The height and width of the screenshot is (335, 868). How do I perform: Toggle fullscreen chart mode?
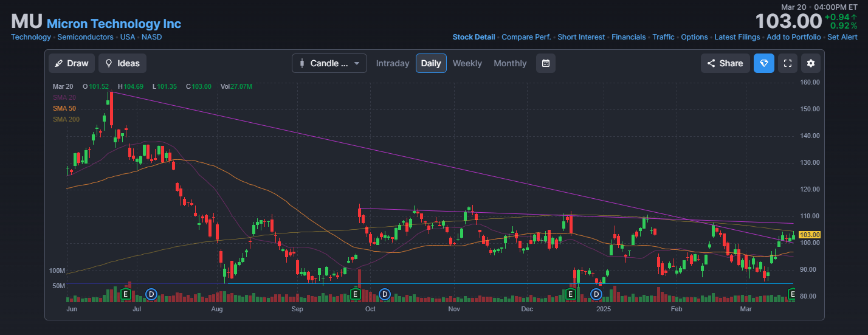pos(788,63)
